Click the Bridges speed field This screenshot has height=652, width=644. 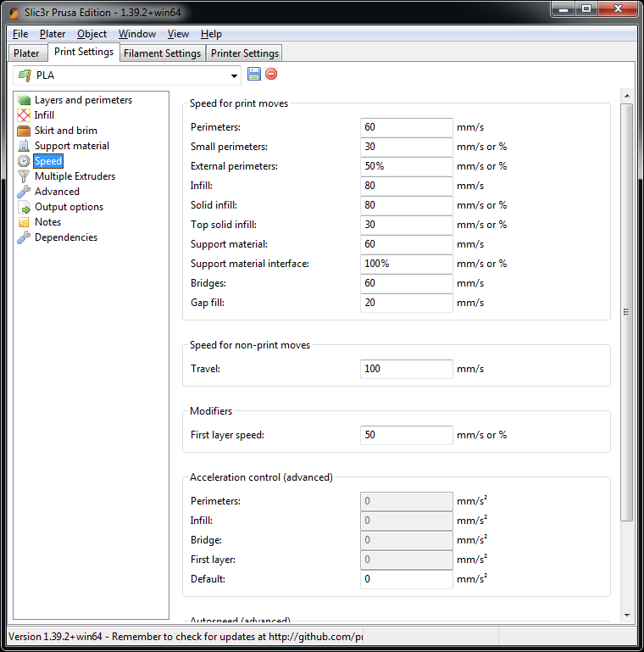coord(407,283)
